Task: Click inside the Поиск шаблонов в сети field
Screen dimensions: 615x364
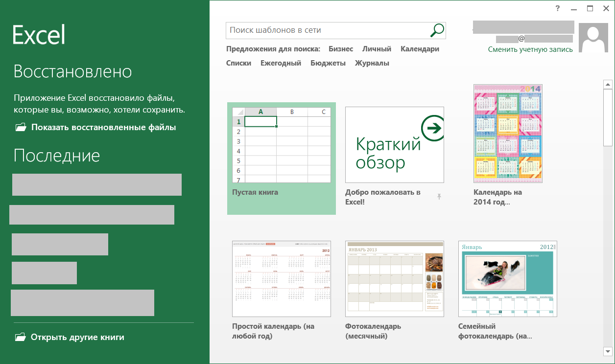Action: (x=326, y=30)
